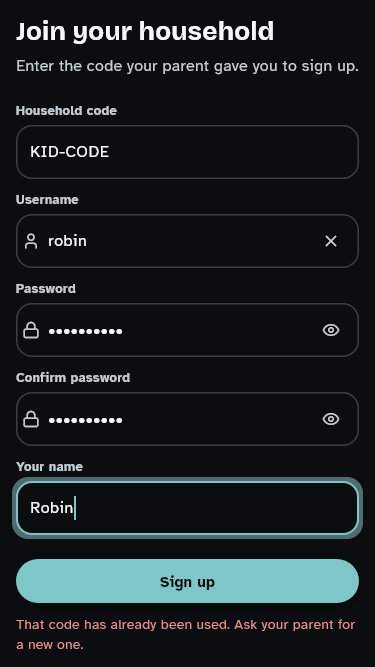
Task: Select the Username field containing robin
Action: [188, 241]
